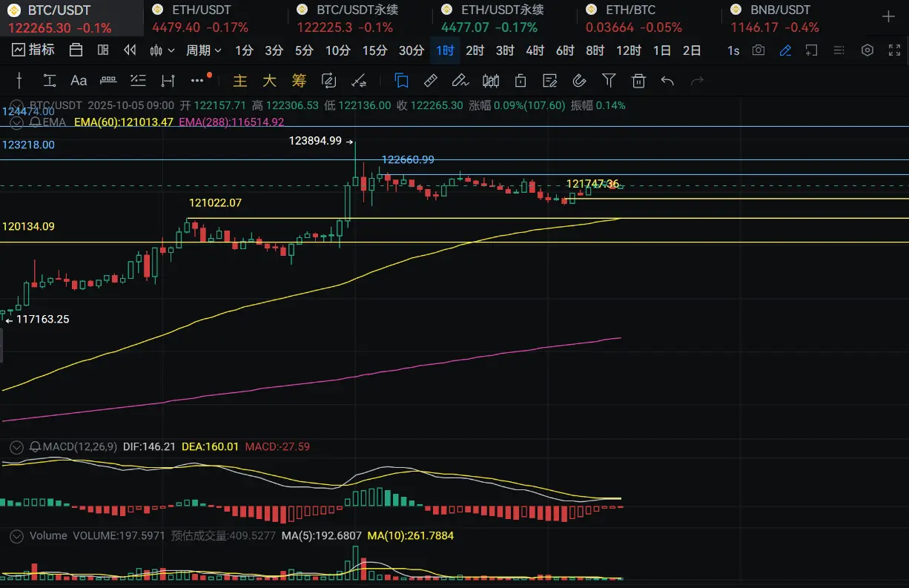Screen dimensions: 909x588
Task: Select the 30分 timeframe
Action: click(411, 50)
